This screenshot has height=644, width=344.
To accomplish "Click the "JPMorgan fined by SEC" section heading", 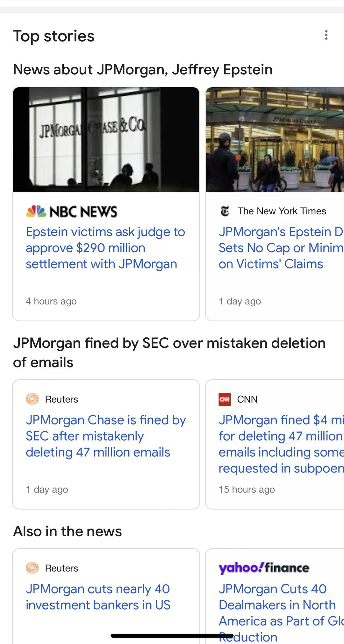I will pos(169,353).
